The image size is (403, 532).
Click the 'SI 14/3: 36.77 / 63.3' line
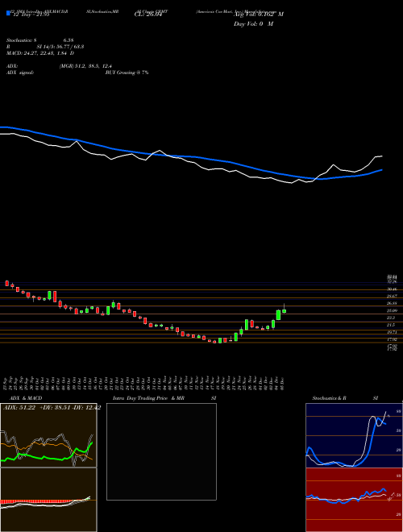60,47
